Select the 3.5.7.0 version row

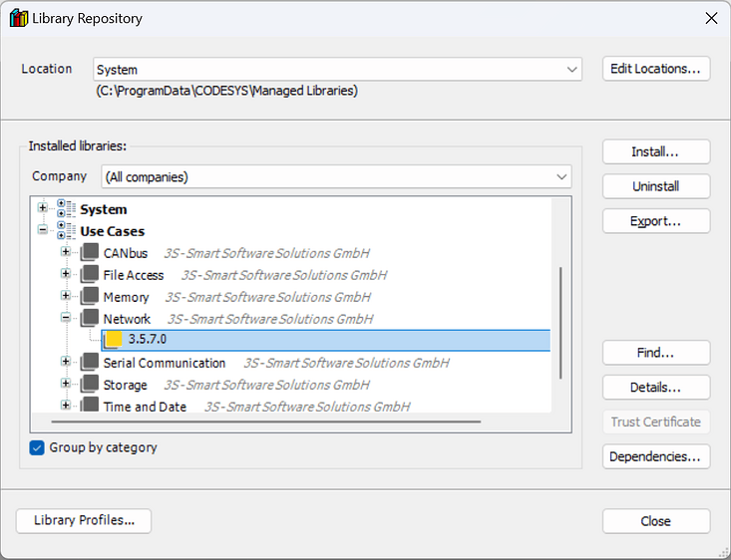click(325, 340)
